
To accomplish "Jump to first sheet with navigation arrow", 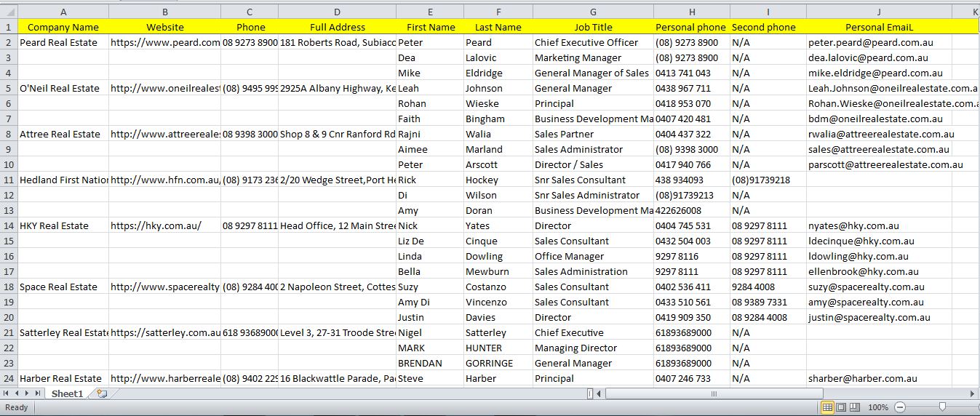I will tap(7, 393).
